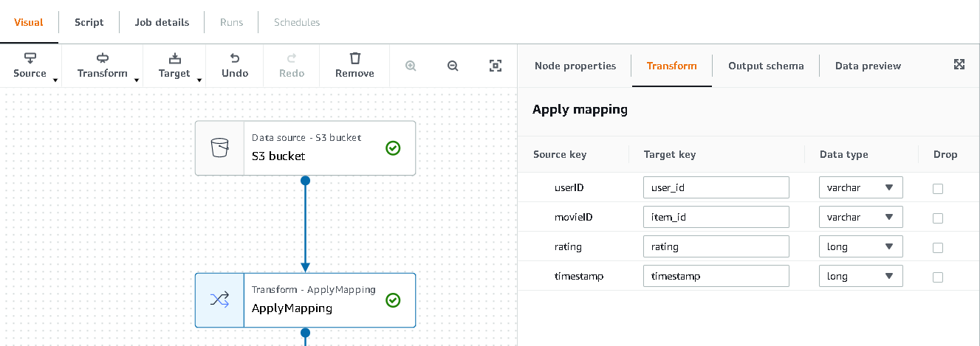Check the Drop box for userID
Screen dimensions: 980x346
coord(938,188)
